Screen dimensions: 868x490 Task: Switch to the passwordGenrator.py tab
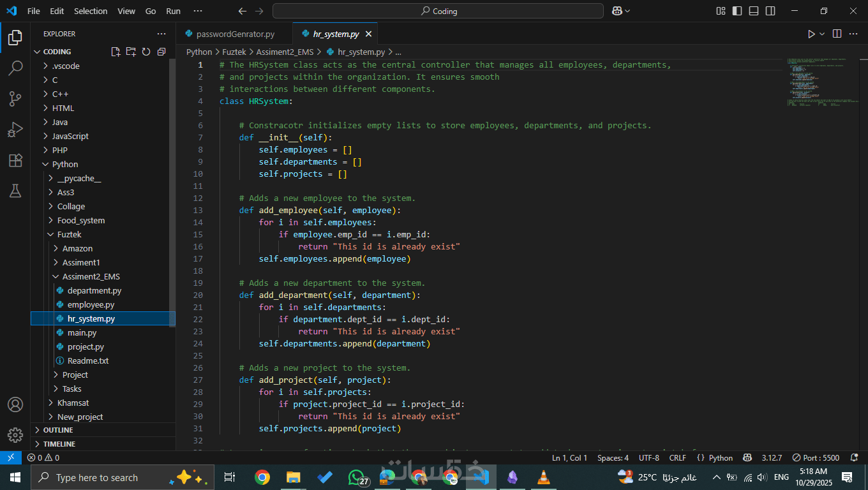[x=235, y=34]
